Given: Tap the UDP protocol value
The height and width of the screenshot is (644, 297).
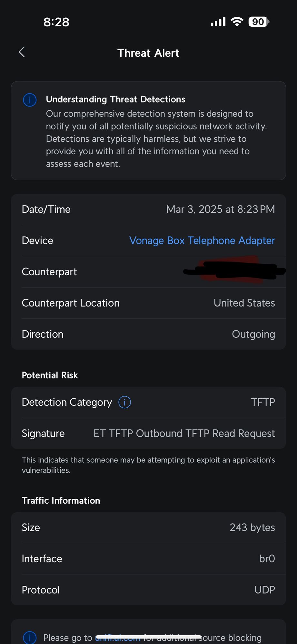Looking at the screenshot, I should (264, 590).
